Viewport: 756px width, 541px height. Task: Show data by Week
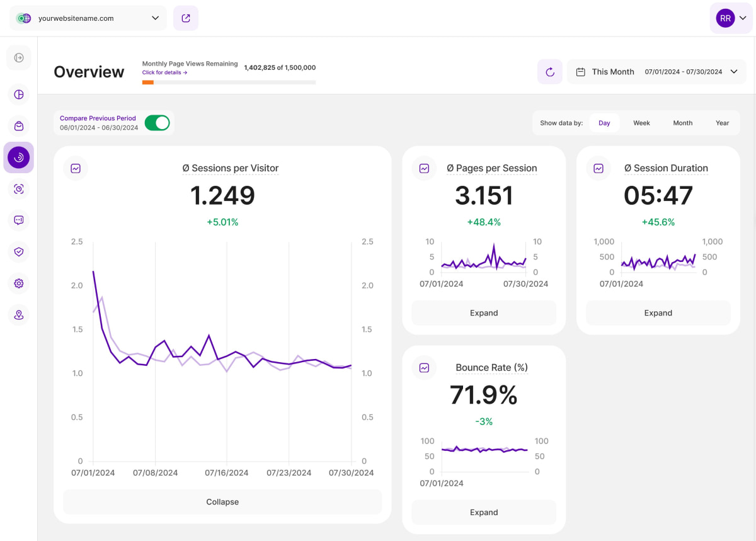pos(641,123)
